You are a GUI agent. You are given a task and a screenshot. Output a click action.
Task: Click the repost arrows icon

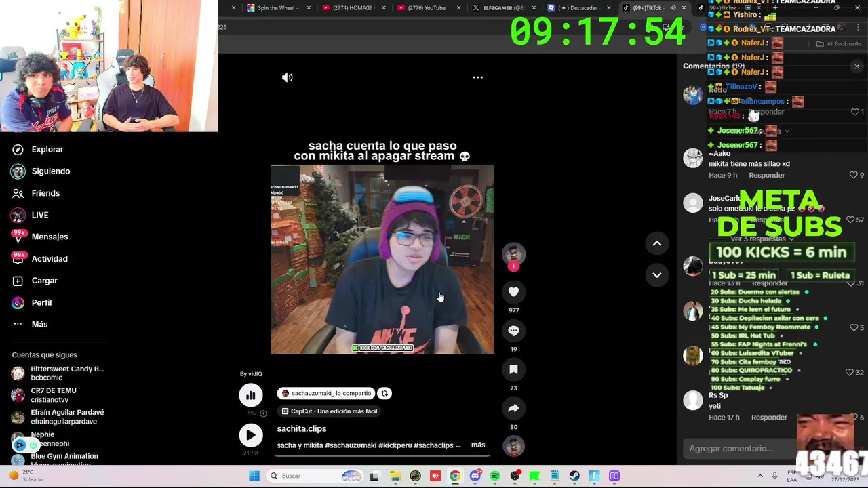pyautogui.click(x=384, y=393)
